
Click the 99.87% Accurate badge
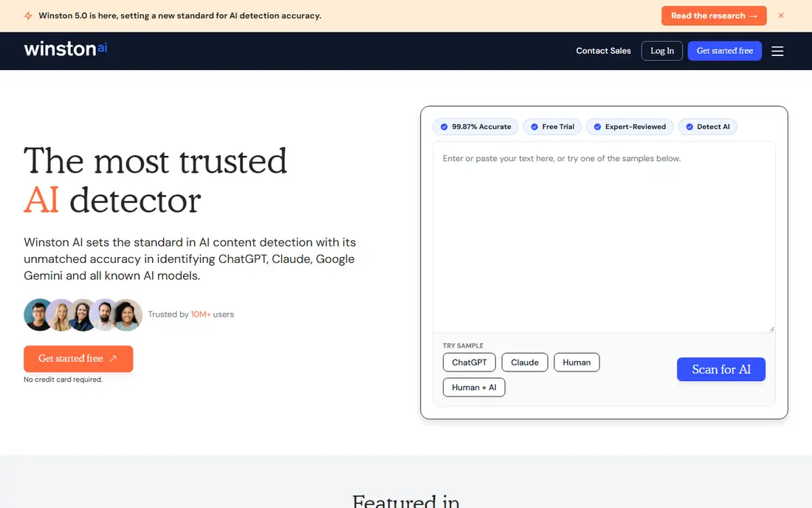point(475,127)
